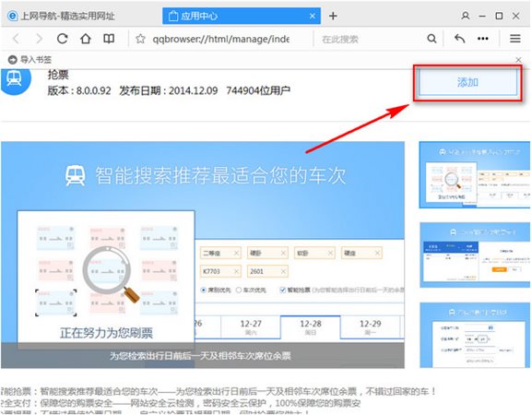Click the 添加 add button

(467, 82)
